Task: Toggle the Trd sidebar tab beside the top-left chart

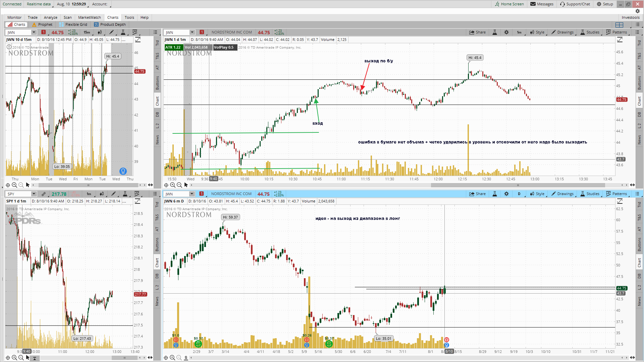Action: (157, 43)
